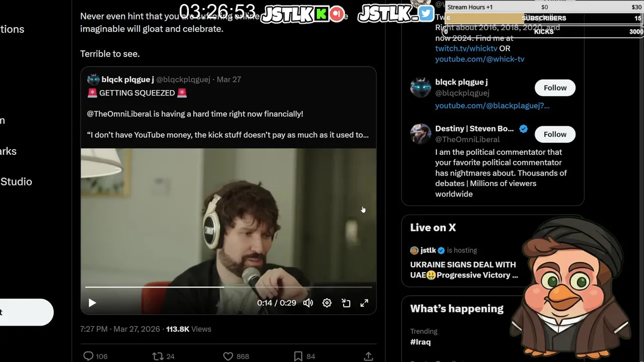Image resolution: width=644 pixels, height=362 pixels.
Task: Open youtube.com/@whick-tv link
Action: point(479,59)
